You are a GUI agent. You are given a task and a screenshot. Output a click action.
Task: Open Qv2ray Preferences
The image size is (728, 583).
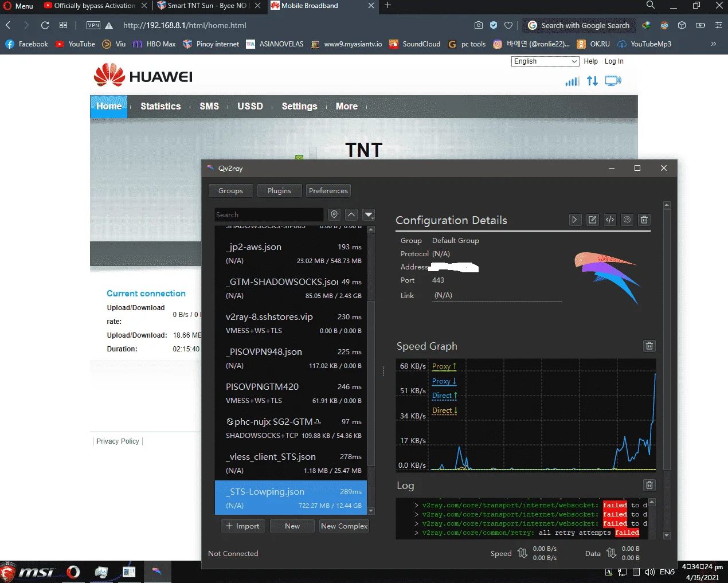tap(328, 191)
